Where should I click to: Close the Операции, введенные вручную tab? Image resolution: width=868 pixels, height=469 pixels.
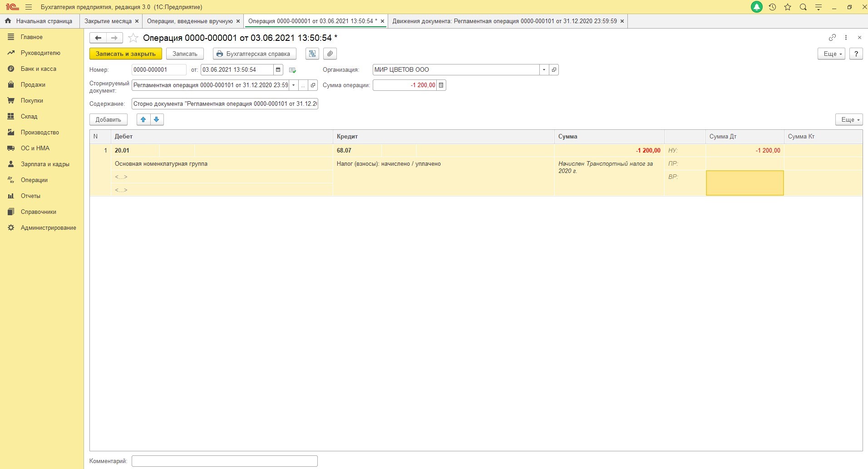[238, 21]
